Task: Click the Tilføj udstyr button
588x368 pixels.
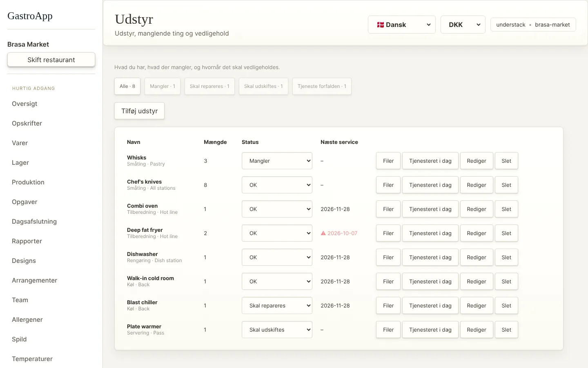Action: click(x=139, y=111)
